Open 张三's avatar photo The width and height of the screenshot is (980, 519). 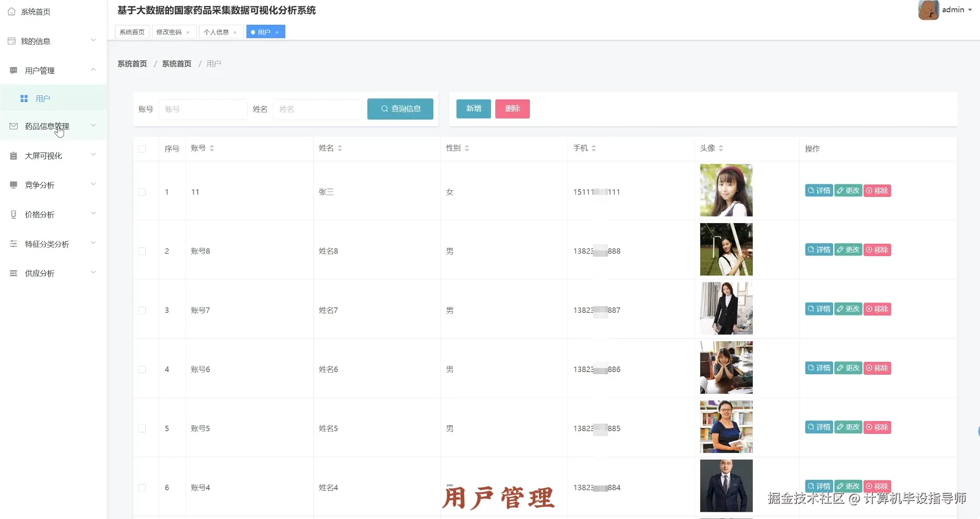[726, 190]
